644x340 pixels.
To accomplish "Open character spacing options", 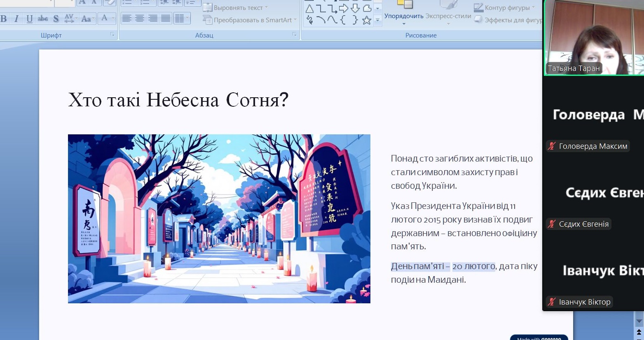I will (x=70, y=19).
